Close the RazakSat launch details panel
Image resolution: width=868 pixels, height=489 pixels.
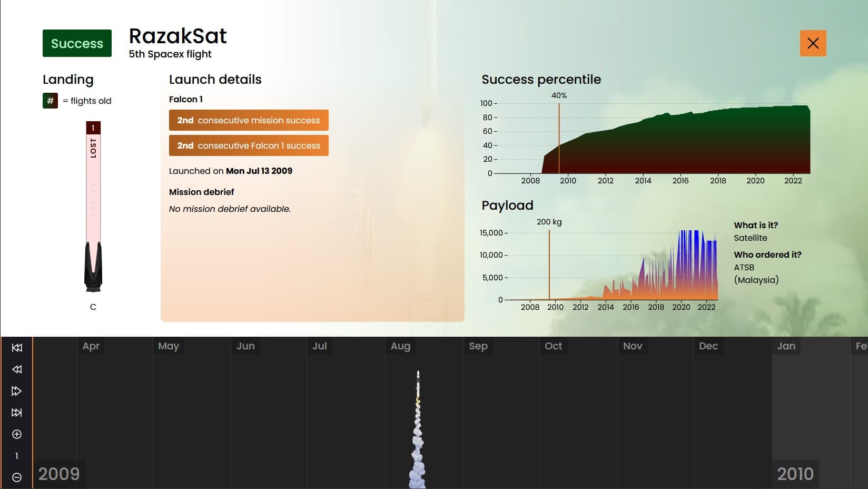pyautogui.click(x=813, y=43)
